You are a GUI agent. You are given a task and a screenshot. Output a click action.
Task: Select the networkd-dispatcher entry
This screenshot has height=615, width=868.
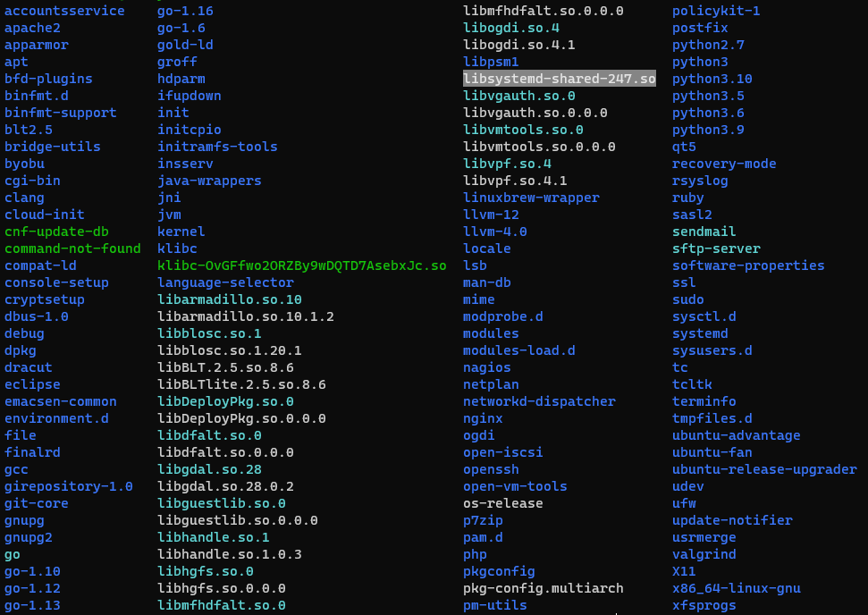click(539, 401)
